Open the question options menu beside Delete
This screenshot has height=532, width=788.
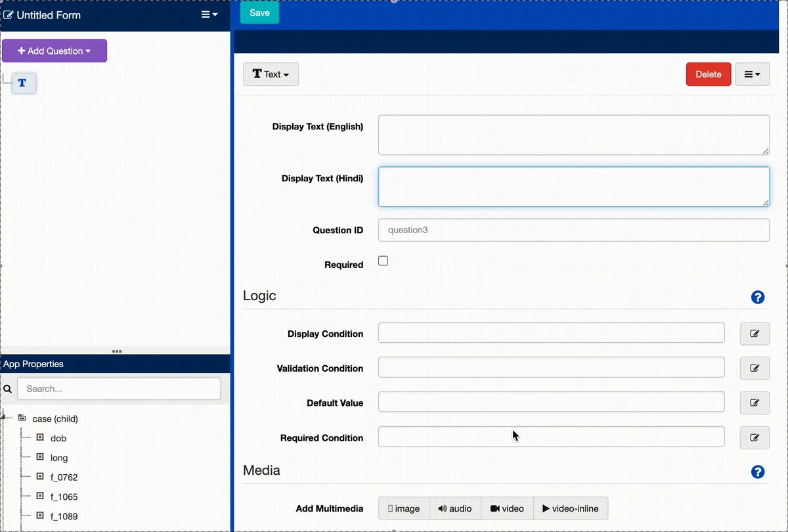(x=752, y=74)
